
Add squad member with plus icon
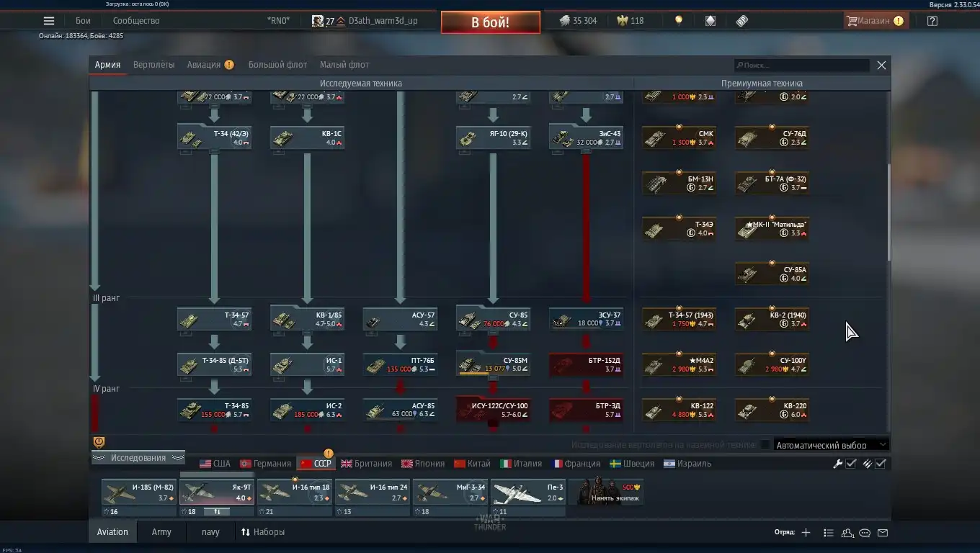806,533
